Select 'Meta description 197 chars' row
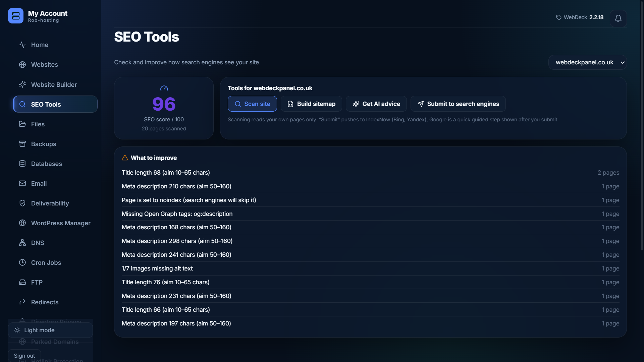Image resolution: width=644 pixels, height=362 pixels. pos(370,323)
